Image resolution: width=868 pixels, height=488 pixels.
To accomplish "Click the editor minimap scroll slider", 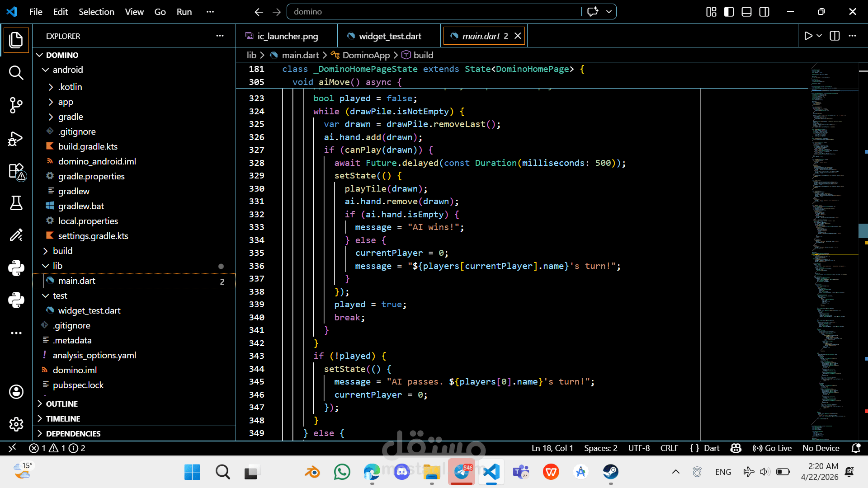I will (863, 230).
